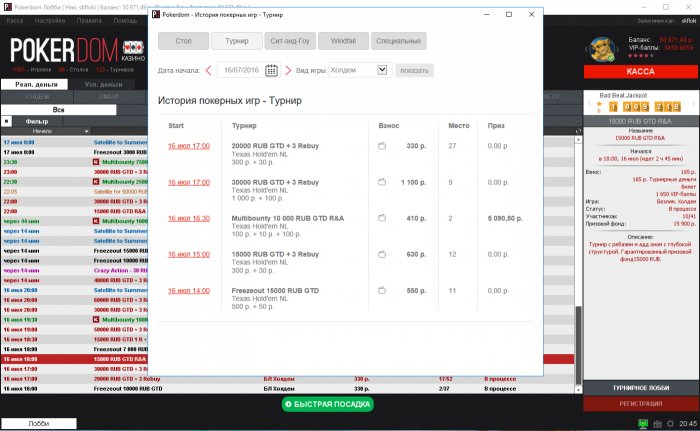700x431 pixels.
Task: Toggle the checkbox left of Фильтр
Action: [7, 121]
